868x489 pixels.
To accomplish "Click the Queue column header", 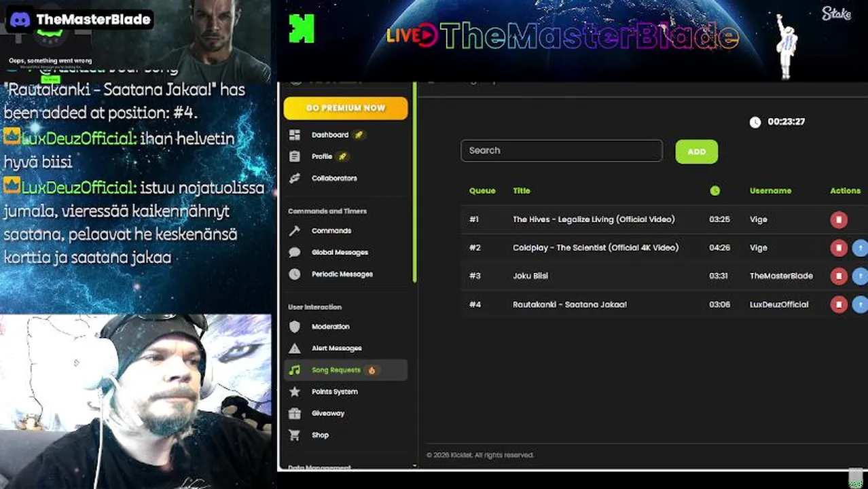I will (x=482, y=191).
